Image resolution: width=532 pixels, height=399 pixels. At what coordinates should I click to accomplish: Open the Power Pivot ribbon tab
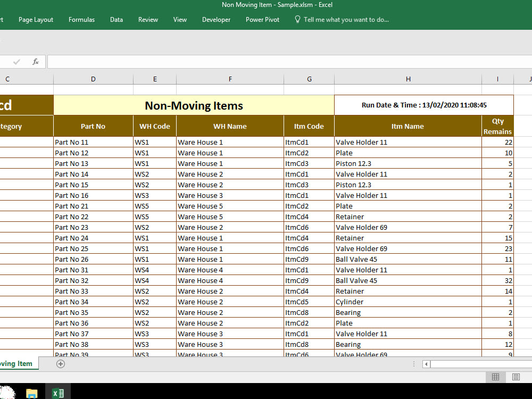pyautogui.click(x=262, y=20)
